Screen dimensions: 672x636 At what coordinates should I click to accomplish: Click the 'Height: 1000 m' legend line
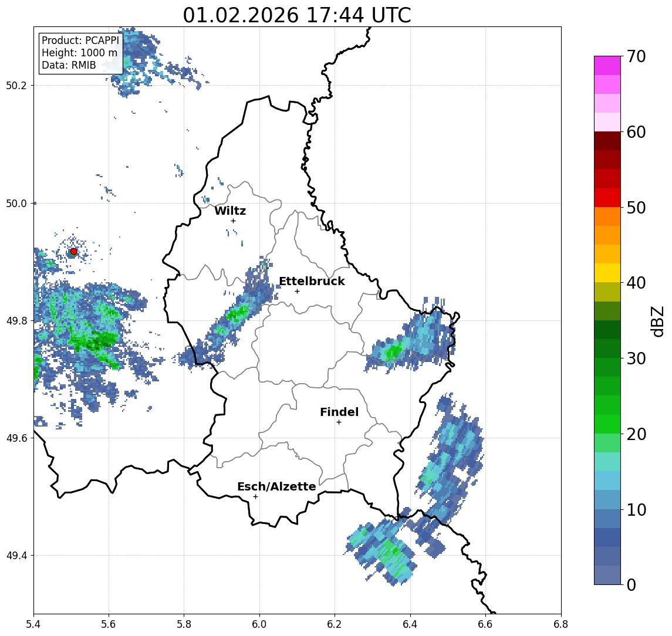coord(79,53)
